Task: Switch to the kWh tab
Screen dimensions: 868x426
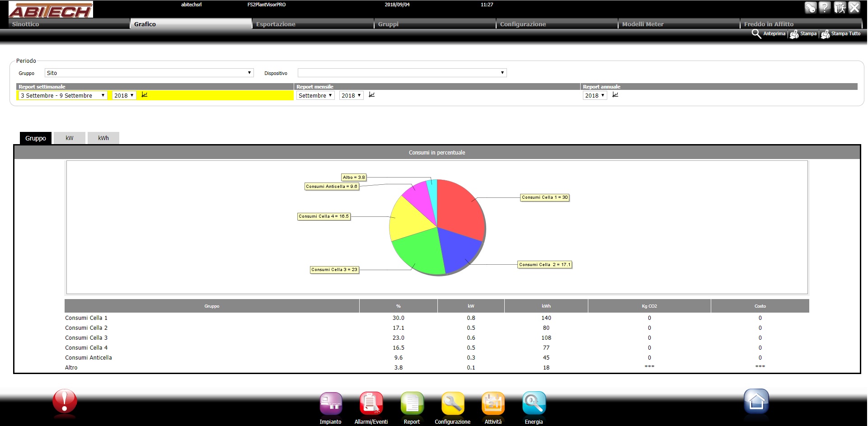Action: pyautogui.click(x=103, y=138)
